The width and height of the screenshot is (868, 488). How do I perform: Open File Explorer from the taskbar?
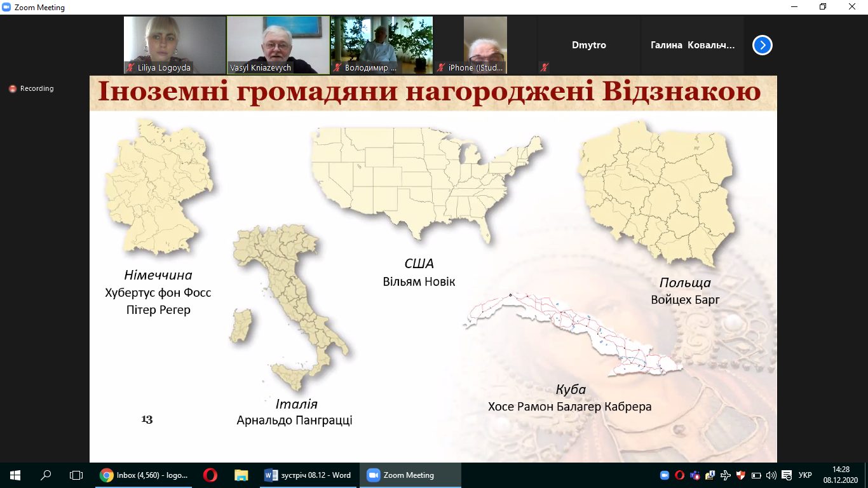click(x=241, y=475)
